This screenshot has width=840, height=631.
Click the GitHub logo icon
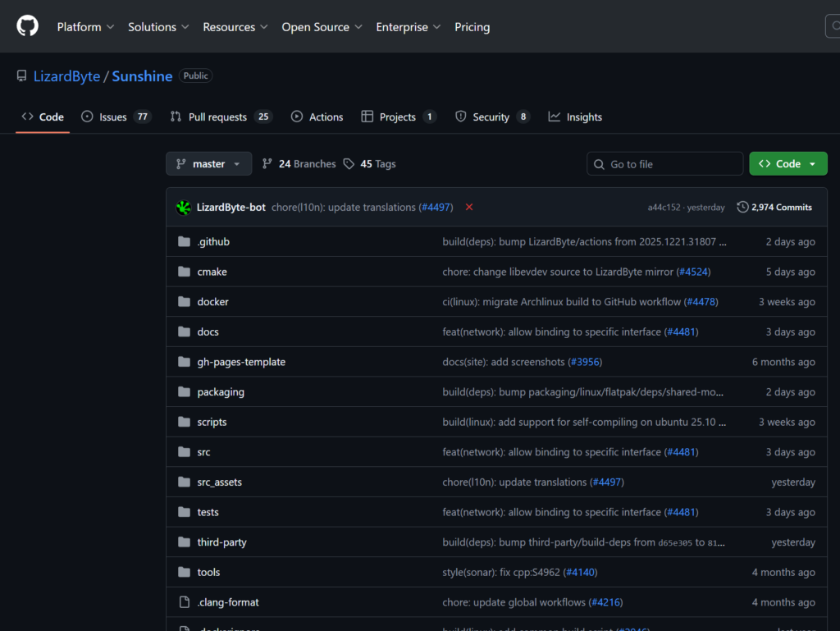coord(27,26)
